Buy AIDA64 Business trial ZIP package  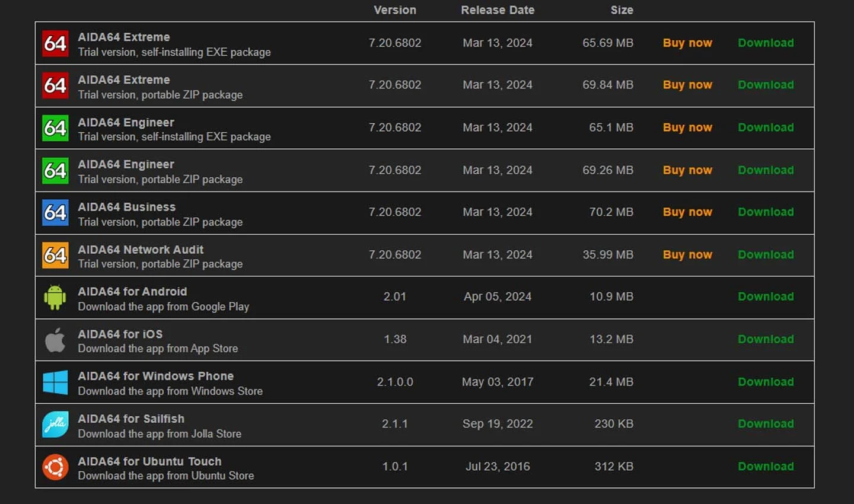pos(687,212)
